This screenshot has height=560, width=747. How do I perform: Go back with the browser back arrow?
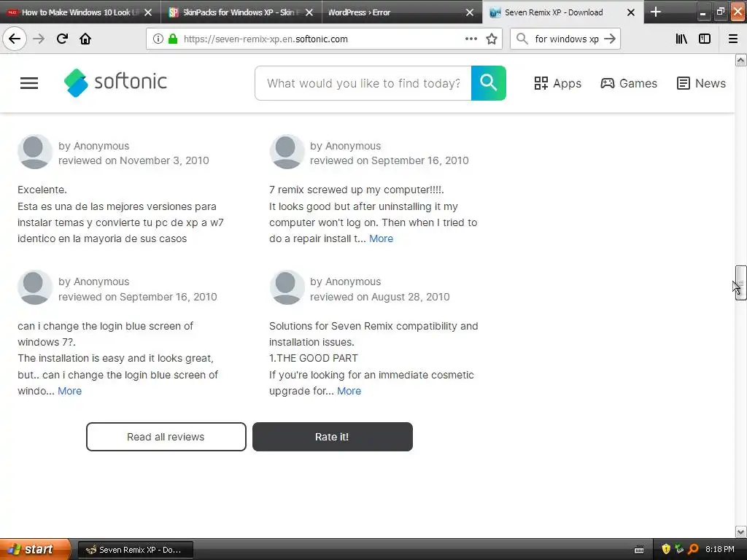(15, 39)
